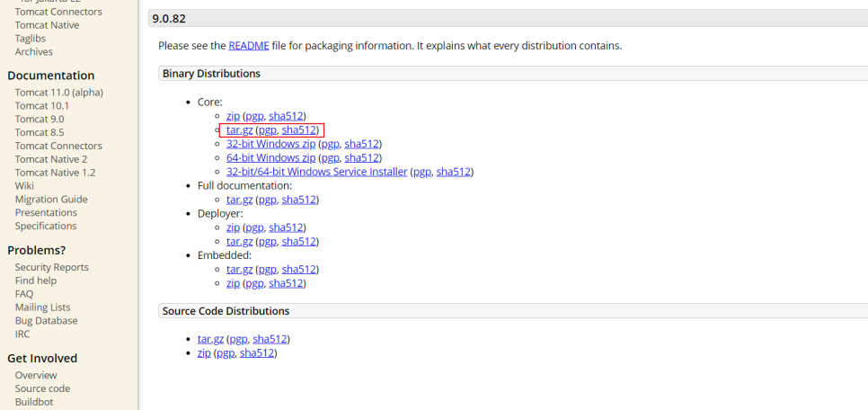Open Tomcat 10.1 documentation
Screen dimensions: 868x410
point(42,106)
